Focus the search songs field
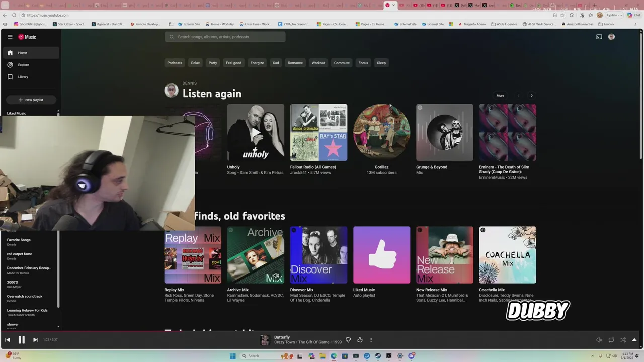 [x=225, y=37]
